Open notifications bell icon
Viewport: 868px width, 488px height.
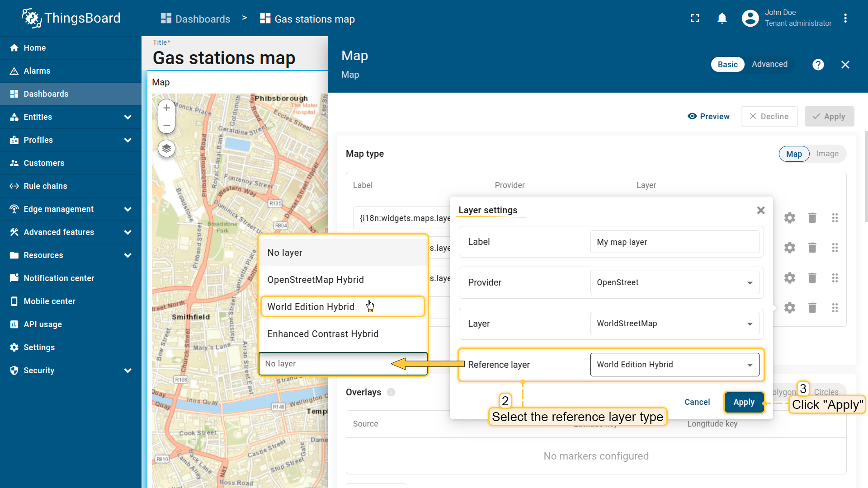722,19
